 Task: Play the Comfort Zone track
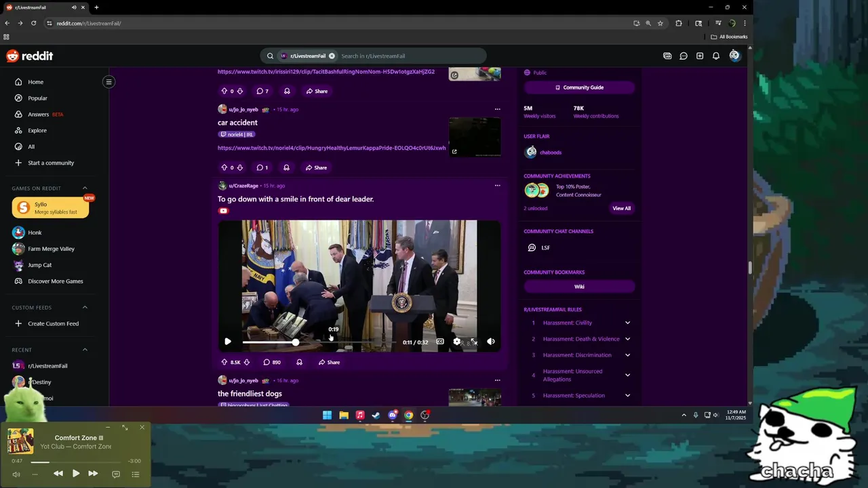point(75,474)
